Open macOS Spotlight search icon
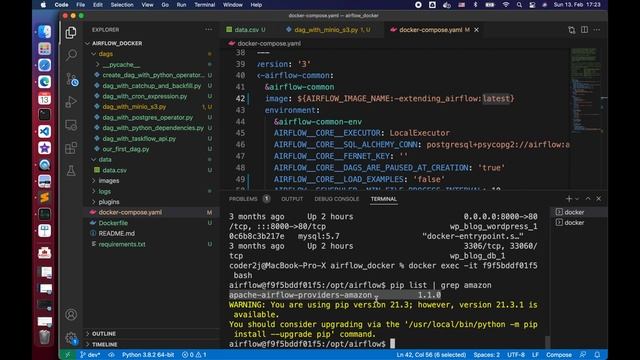 pyautogui.click(x=519, y=5)
